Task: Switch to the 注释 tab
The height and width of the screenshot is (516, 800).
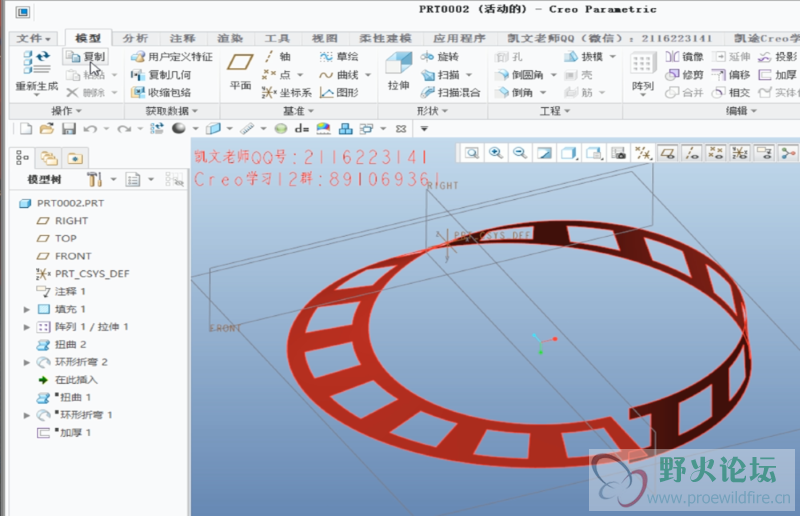Action: (x=182, y=38)
